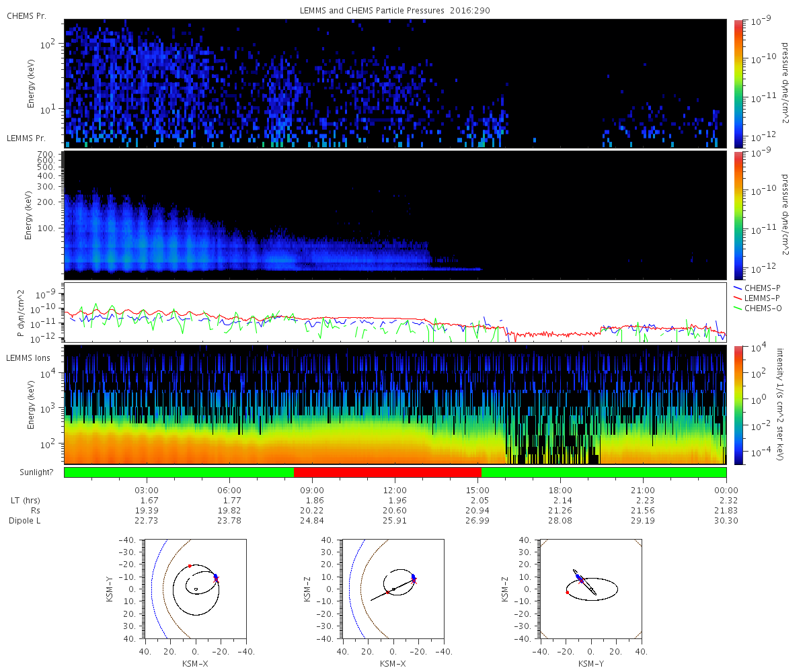
Task: Click the LT value 1.67
Action: [149, 501]
